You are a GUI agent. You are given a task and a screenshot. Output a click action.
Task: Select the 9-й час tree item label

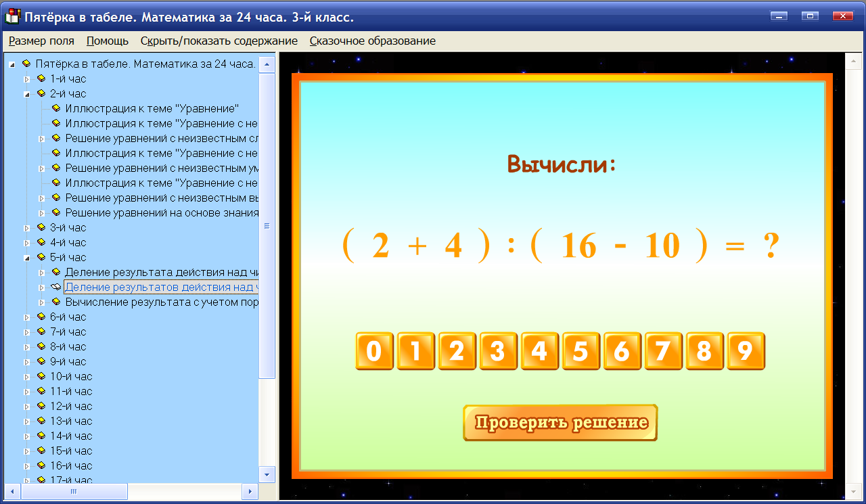(x=68, y=361)
